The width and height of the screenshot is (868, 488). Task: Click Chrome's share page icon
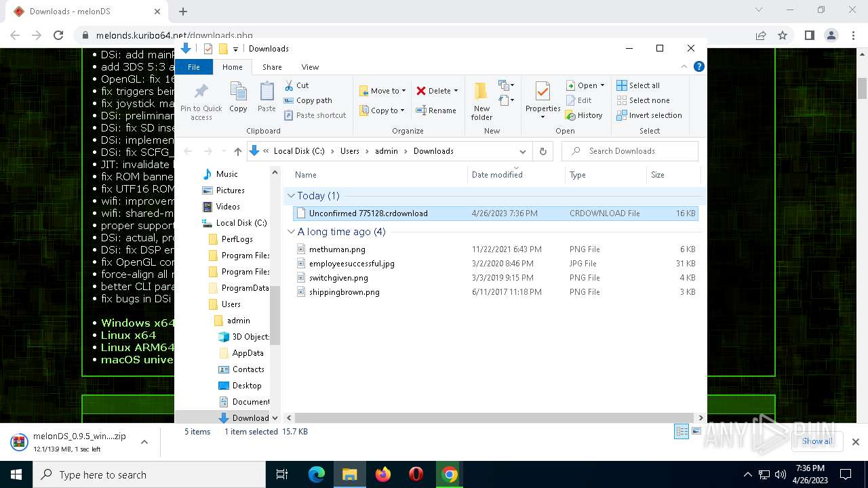(x=761, y=35)
